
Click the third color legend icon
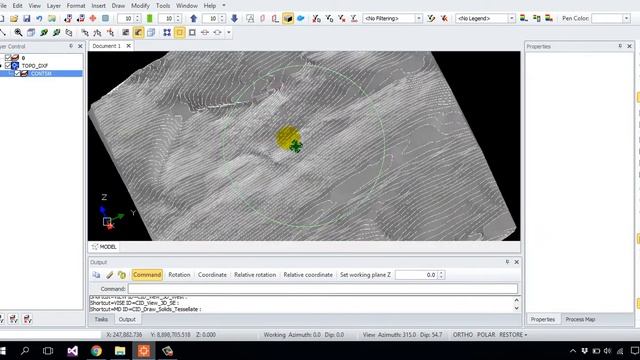pos(549,18)
